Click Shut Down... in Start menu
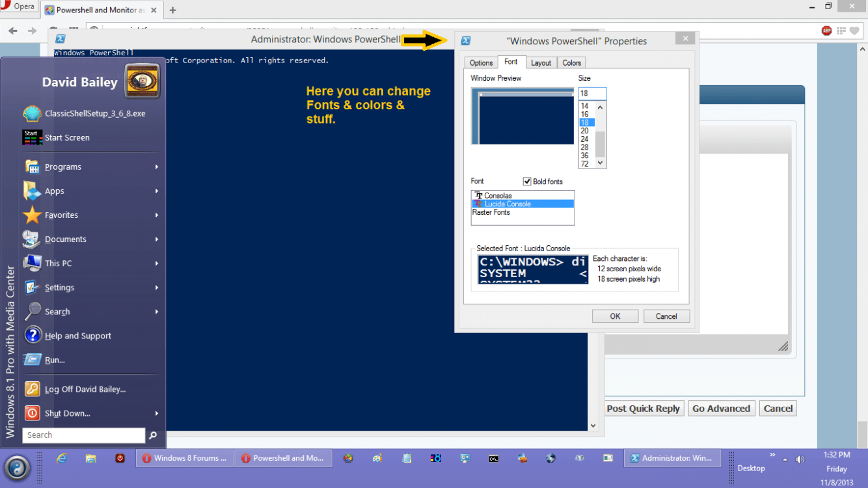The image size is (868, 488). (91, 413)
